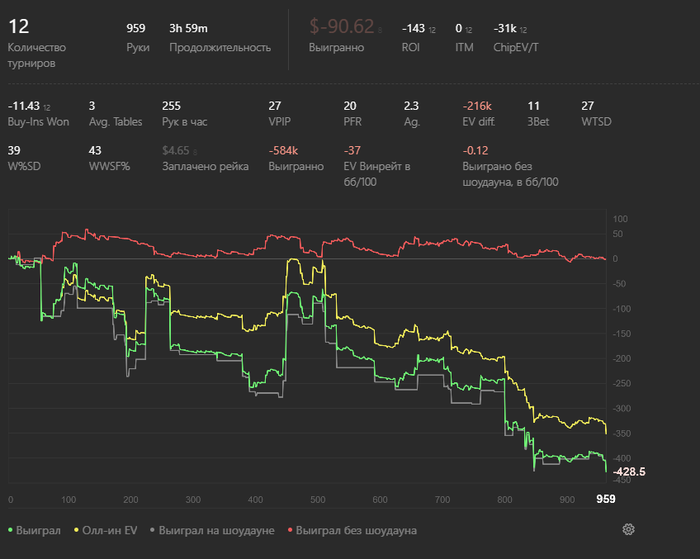Click the Buy-Ins Won stat
Image resolution: width=700 pixels, height=559 pixels.
[38, 113]
